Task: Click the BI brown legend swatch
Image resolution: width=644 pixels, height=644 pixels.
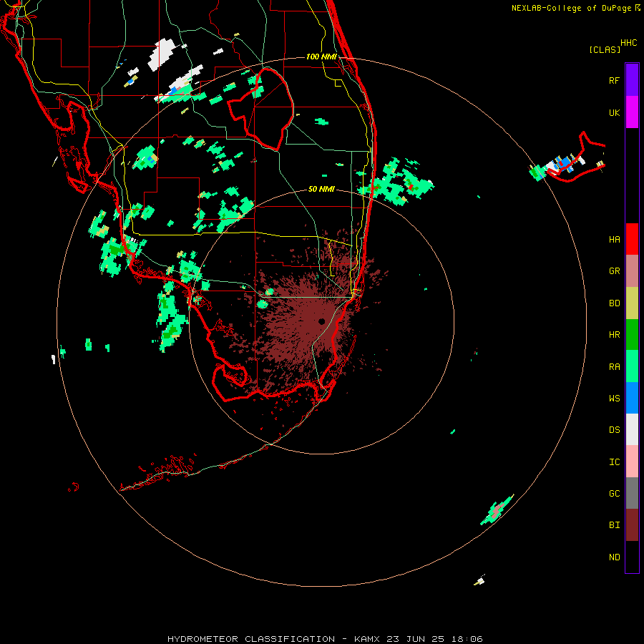Action: click(632, 525)
